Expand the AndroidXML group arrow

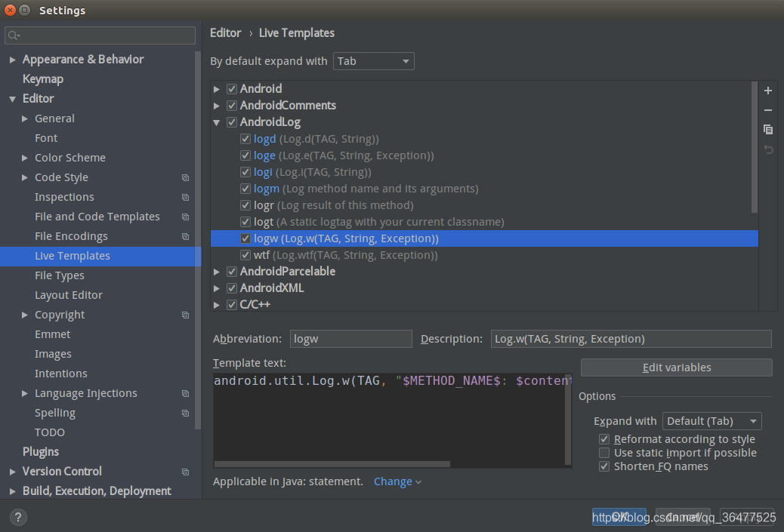coord(217,288)
